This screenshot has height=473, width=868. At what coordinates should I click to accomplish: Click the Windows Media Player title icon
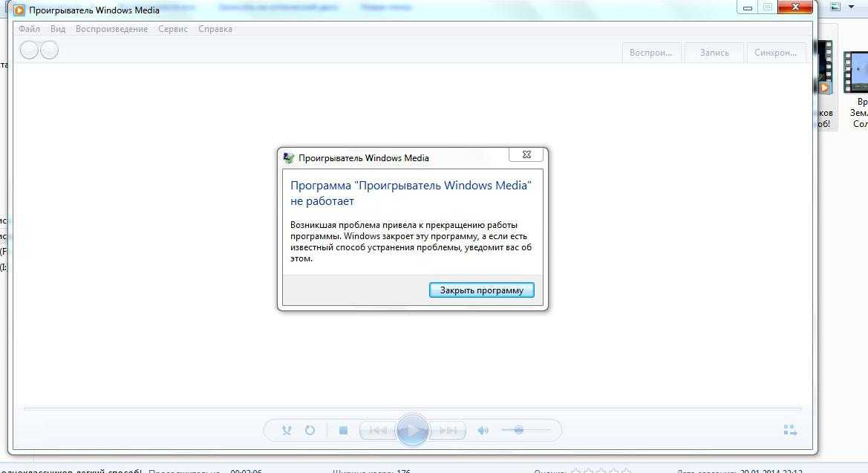(19, 10)
